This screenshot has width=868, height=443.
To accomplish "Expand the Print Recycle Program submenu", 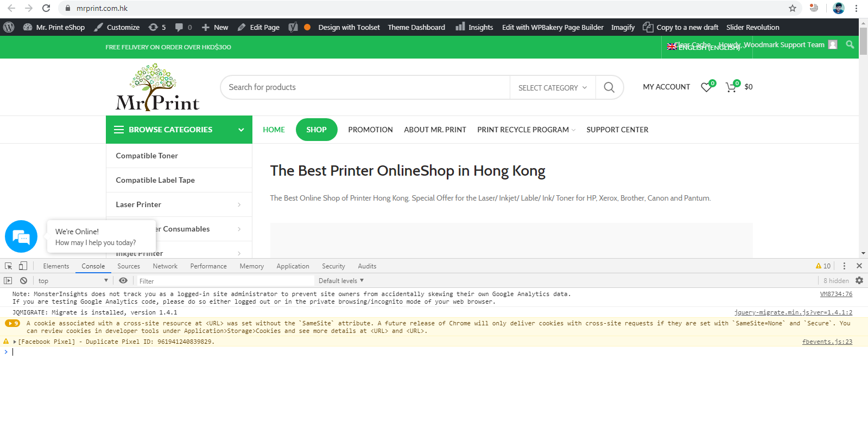I will 574,130.
